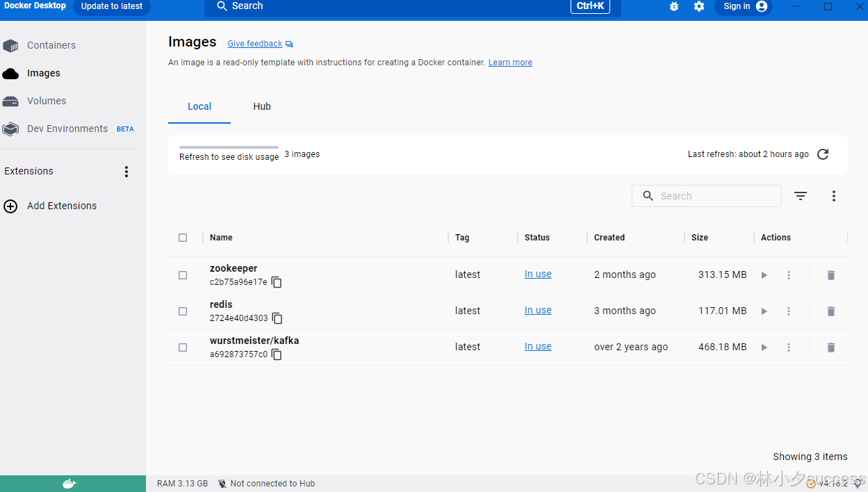The image size is (868, 492).
Task: Refresh the images list
Action: [823, 154]
